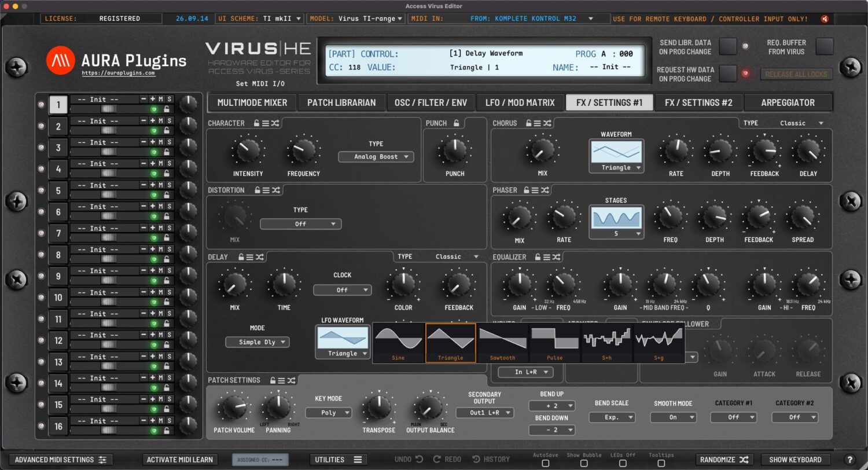Toggle the green LED on part 5
The image size is (868, 470).
coord(155,194)
